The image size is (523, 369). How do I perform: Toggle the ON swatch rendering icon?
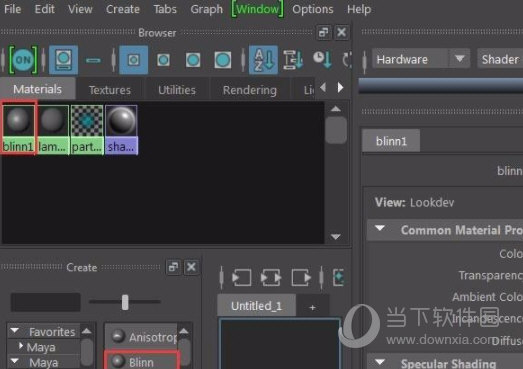(x=23, y=60)
